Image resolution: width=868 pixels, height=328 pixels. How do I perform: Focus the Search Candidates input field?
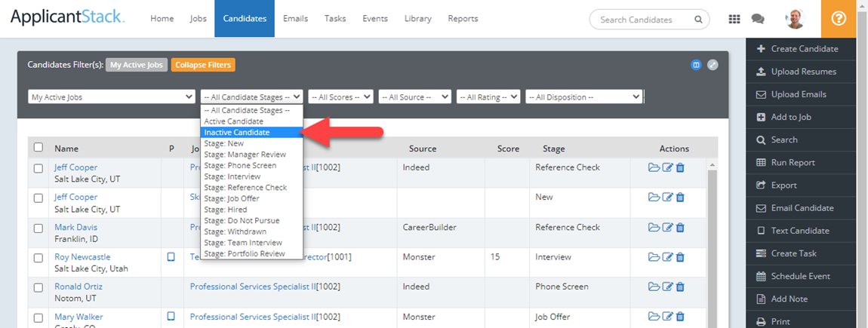(x=644, y=20)
